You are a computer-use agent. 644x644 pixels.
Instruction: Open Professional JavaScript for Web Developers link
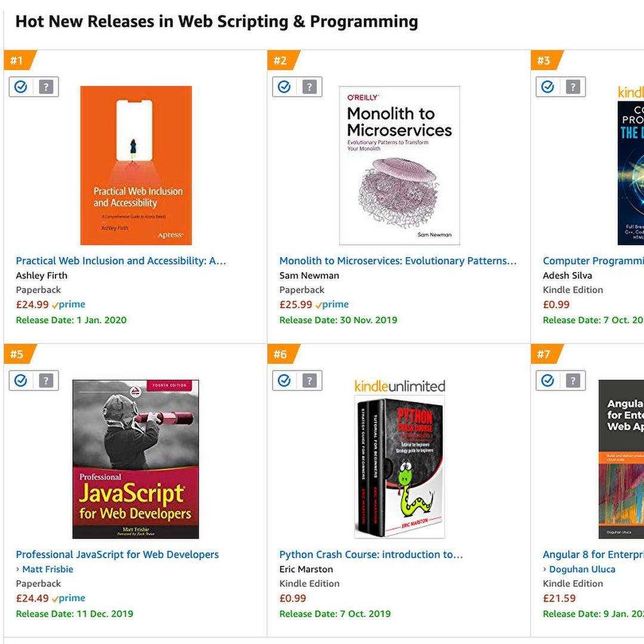point(117,555)
